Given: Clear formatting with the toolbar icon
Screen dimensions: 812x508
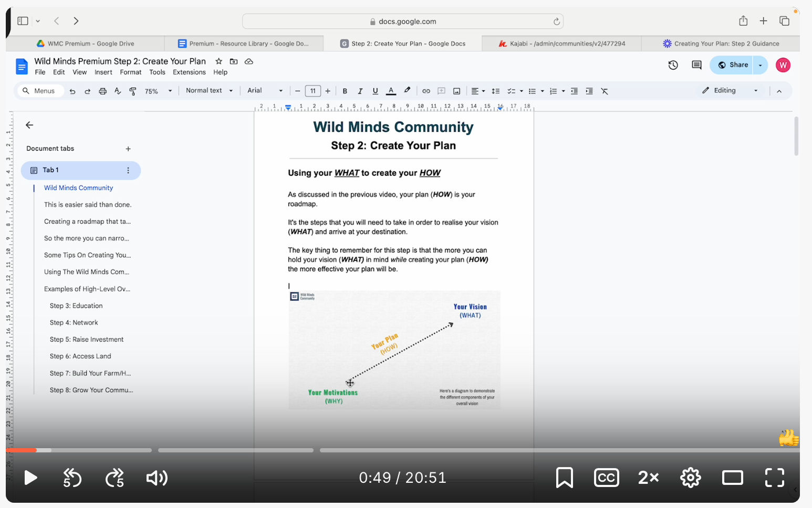Looking at the screenshot, I should click(605, 91).
